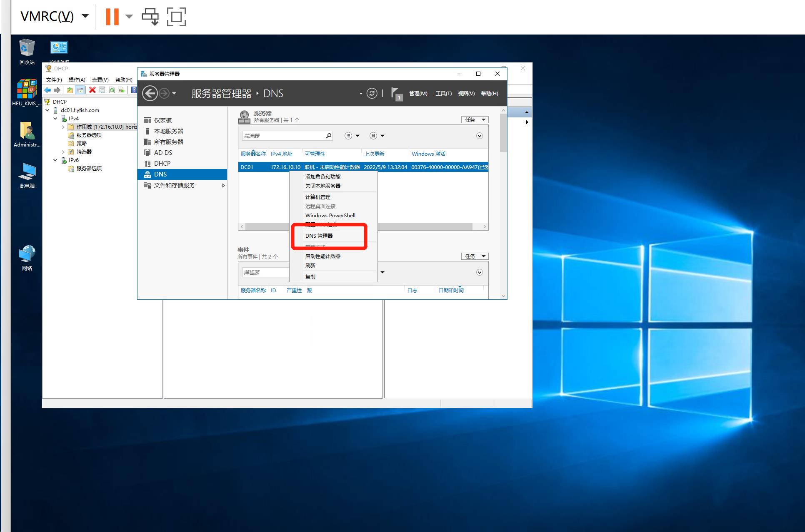This screenshot has height=532, width=805.
Task: Open 工具(T) menu in Server Manager
Action: tap(443, 93)
